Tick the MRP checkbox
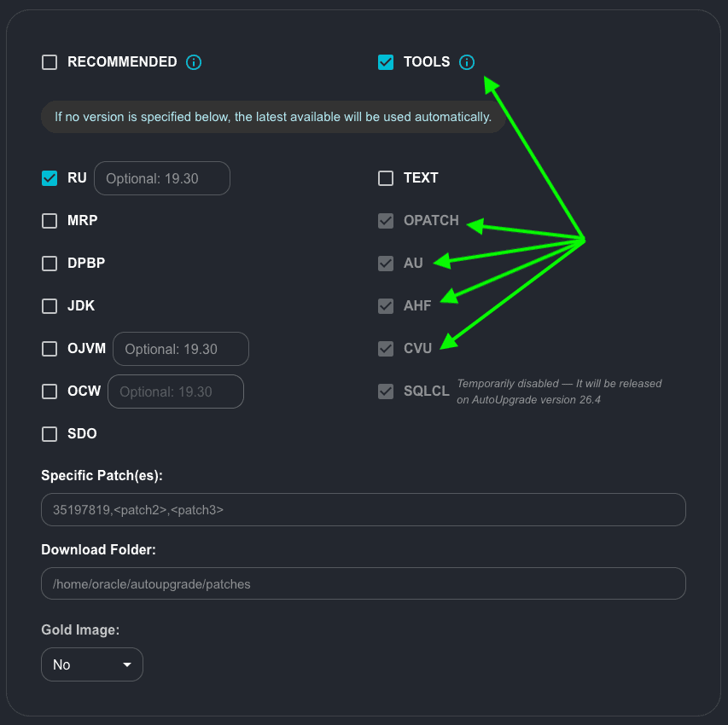This screenshot has width=728, height=725. click(x=50, y=221)
